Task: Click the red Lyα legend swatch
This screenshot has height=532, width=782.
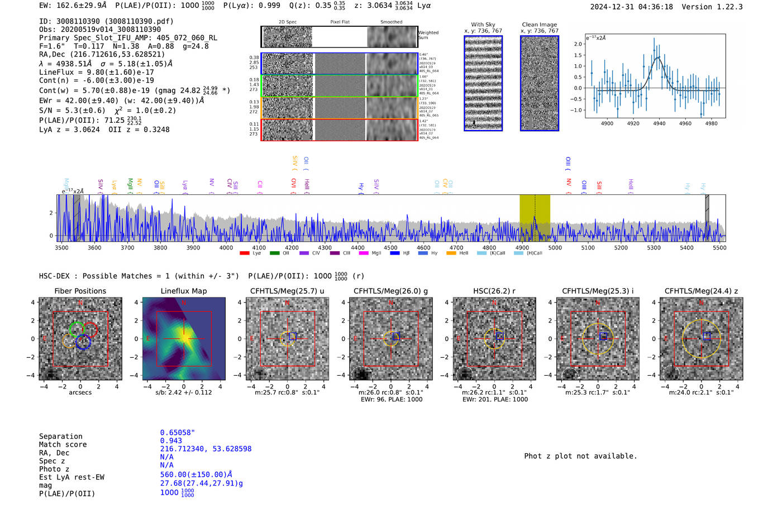Action: coord(244,253)
